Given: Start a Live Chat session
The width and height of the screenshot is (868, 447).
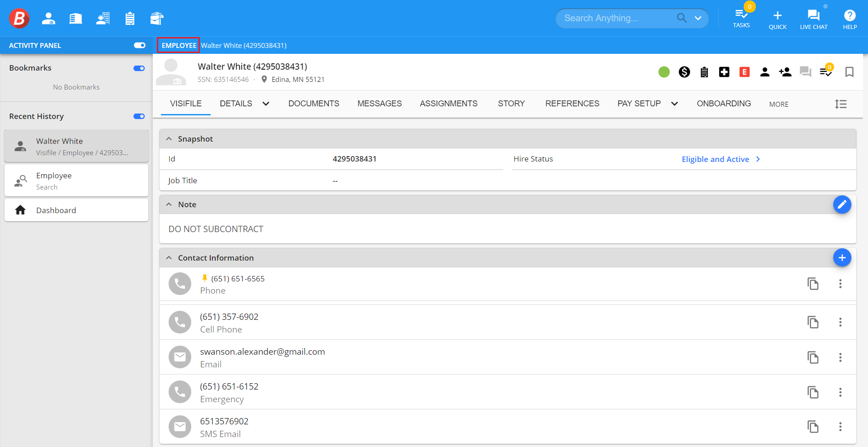Looking at the screenshot, I should 814,20.
